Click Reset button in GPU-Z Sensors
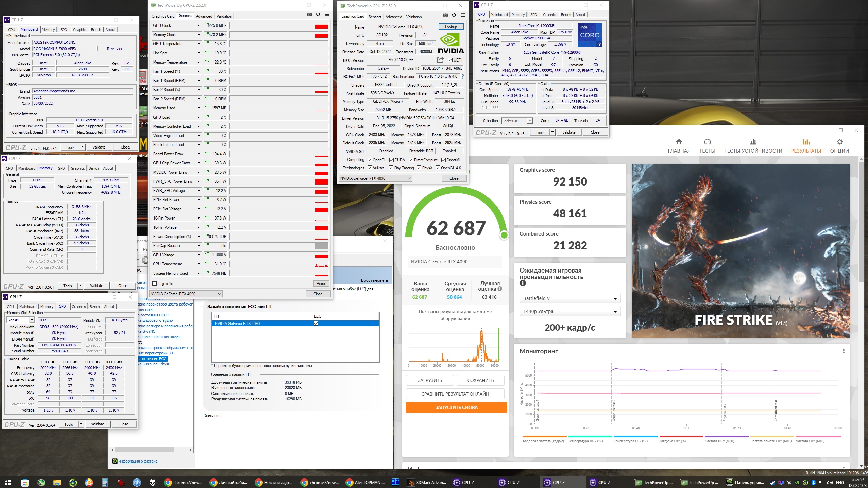868x488 pixels. tap(321, 284)
